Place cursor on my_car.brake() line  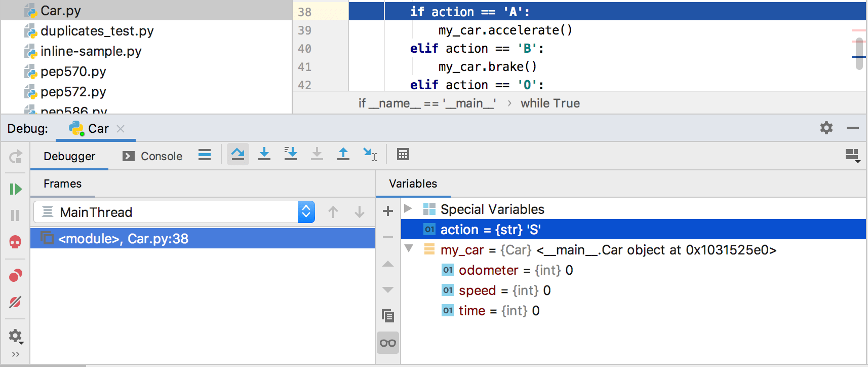point(488,66)
